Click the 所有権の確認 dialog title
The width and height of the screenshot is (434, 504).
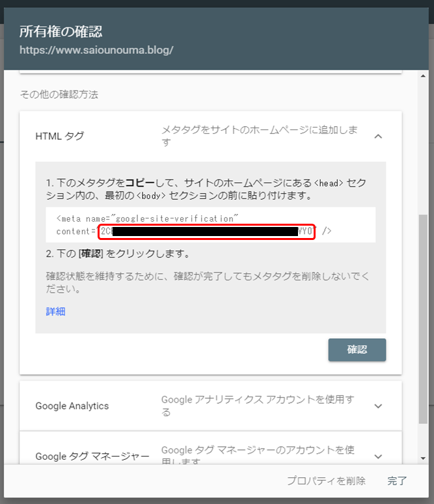click(61, 31)
